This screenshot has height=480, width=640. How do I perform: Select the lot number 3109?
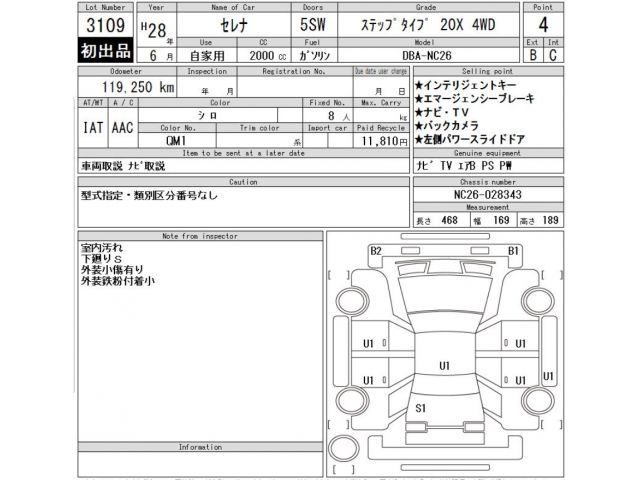(x=105, y=24)
